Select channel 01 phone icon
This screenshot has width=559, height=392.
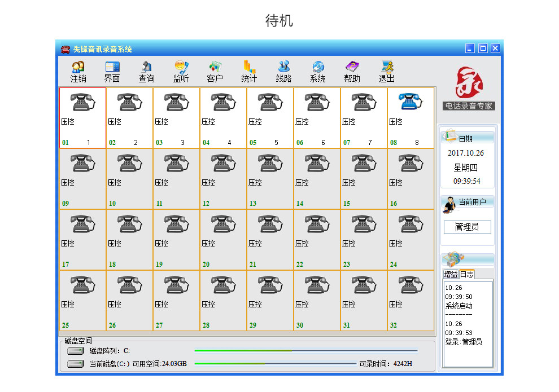click(x=82, y=102)
